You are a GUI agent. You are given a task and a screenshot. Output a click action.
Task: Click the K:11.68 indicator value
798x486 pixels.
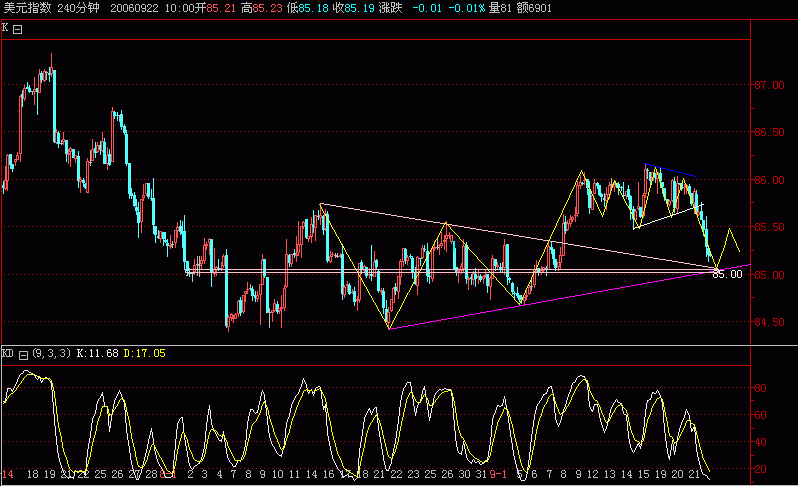click(x=97, y=353)
